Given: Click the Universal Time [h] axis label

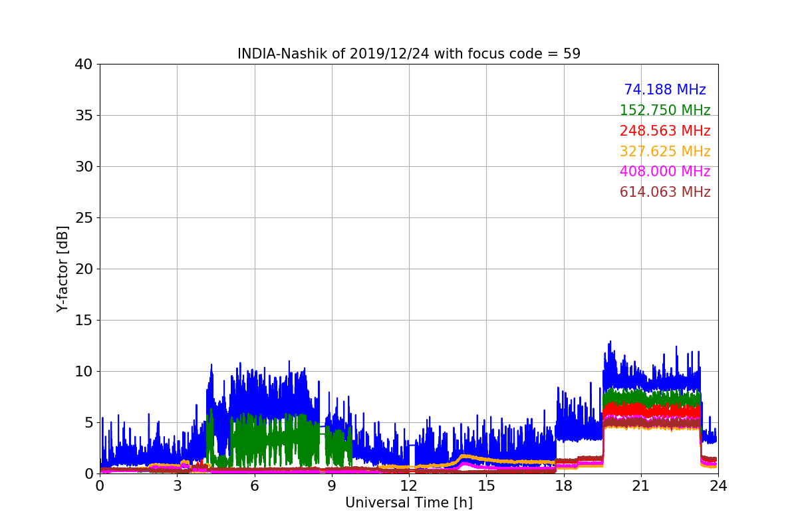Looking at the screenshot, I should [x=408, y=503].
